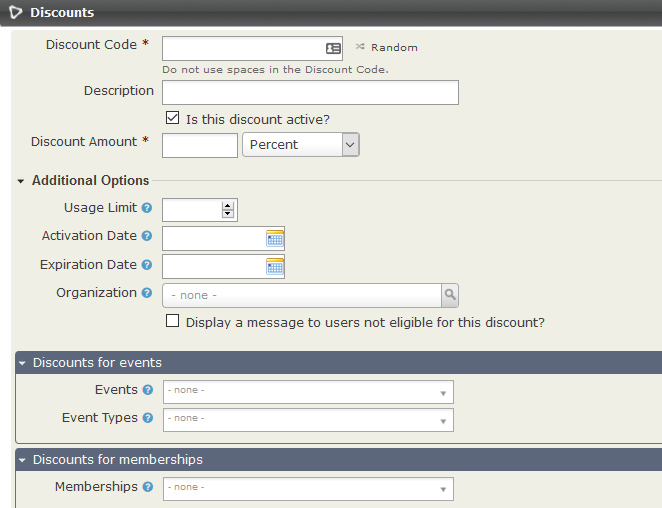Click the Random shuffle icon
Screen dimensions: 662x508
tap(360, 47)
